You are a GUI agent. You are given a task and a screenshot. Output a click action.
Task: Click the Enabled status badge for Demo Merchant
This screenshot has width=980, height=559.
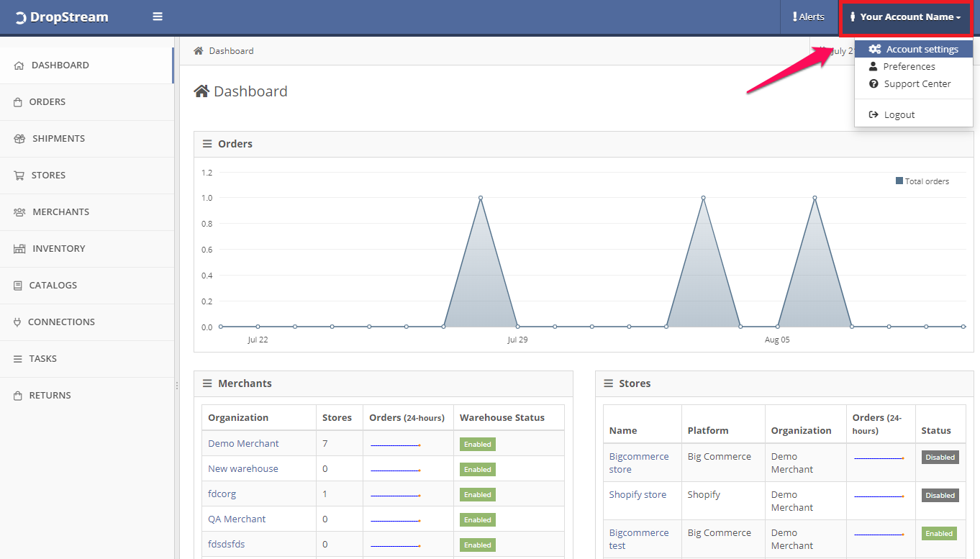click(x=477, y=444)
